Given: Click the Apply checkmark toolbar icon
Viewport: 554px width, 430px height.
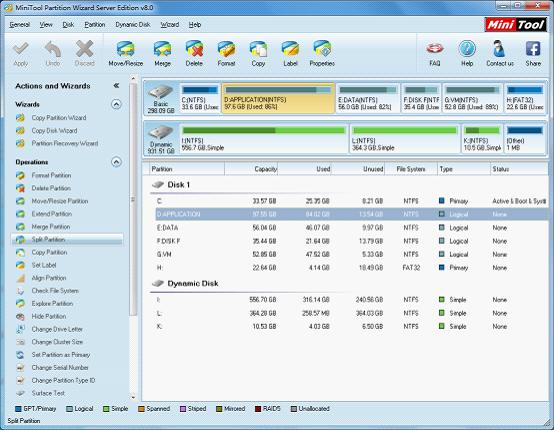Looking at the screenshot, I should point(20,53).
